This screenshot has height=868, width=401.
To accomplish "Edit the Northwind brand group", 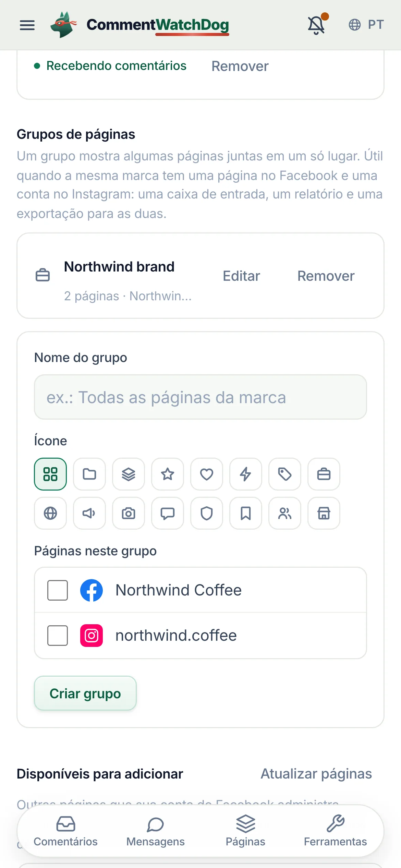I will (x=241, y=276).
